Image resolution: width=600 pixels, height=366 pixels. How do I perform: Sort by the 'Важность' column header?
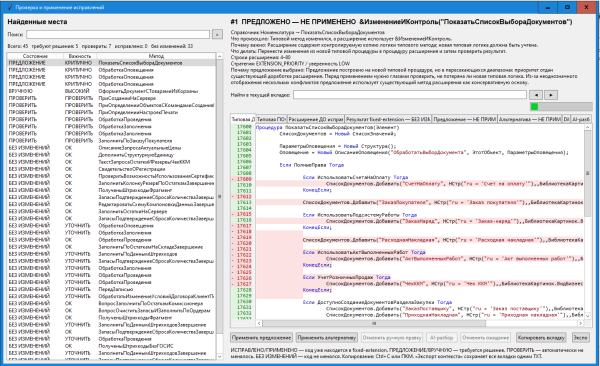[x=80, y=56]
